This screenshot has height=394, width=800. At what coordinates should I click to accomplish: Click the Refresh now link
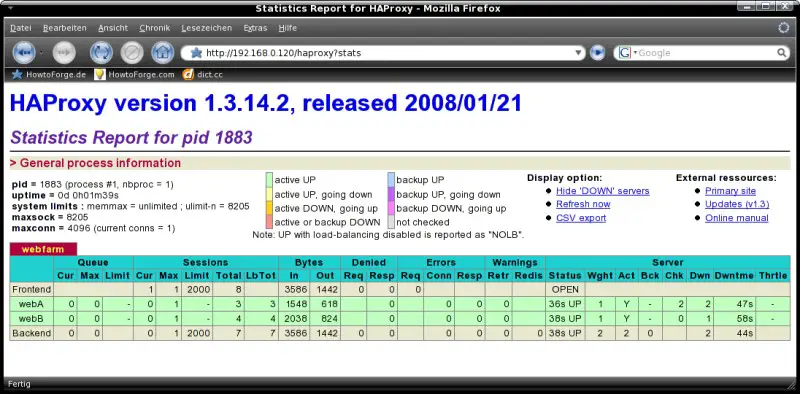pyautogui.click(x=583, y=204)
